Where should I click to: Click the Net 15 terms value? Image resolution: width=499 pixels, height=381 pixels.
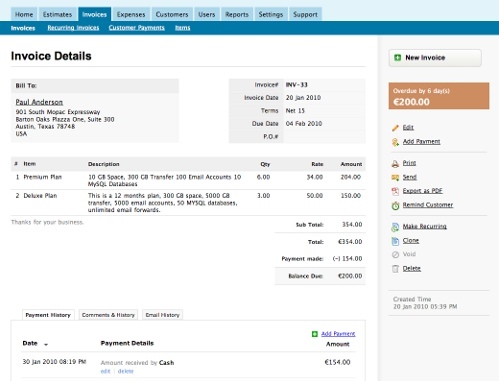pyautogui.click(x=295, y=111)
